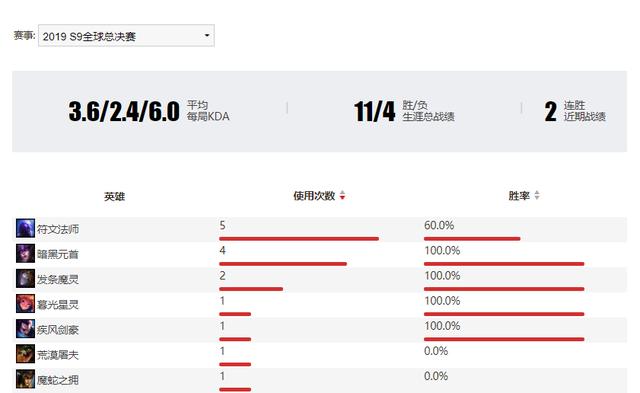Click the 11/4 win/loss record stat

pos(375,111)
